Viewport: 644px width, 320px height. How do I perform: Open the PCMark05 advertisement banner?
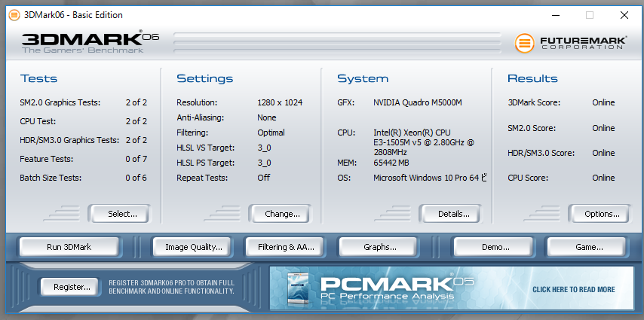(452, 288)
